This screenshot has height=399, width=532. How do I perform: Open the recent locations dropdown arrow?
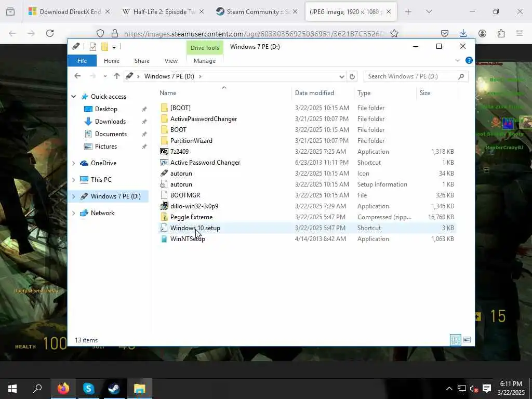pos(105,76)
